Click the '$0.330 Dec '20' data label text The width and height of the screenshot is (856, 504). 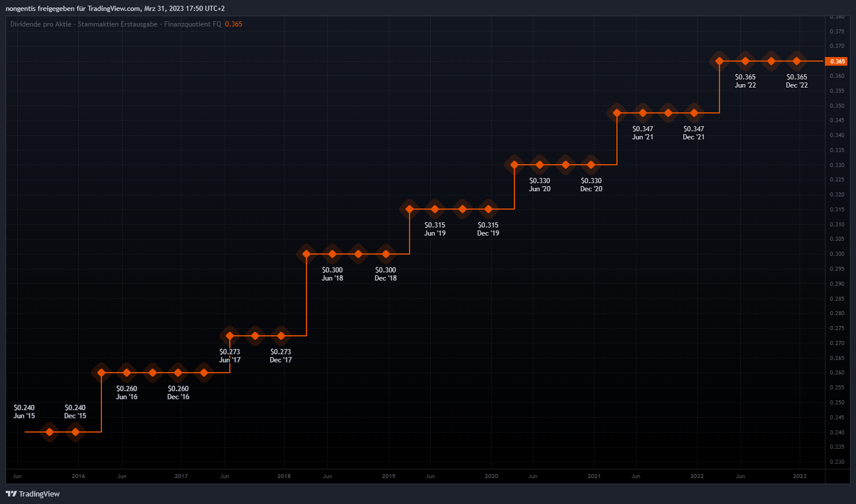(591, 185)
